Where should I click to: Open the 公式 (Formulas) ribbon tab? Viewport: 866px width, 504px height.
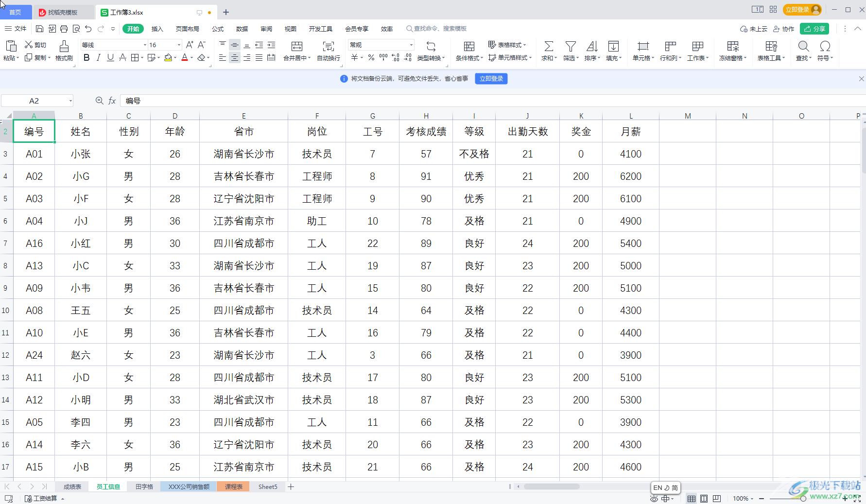point(218,29)
